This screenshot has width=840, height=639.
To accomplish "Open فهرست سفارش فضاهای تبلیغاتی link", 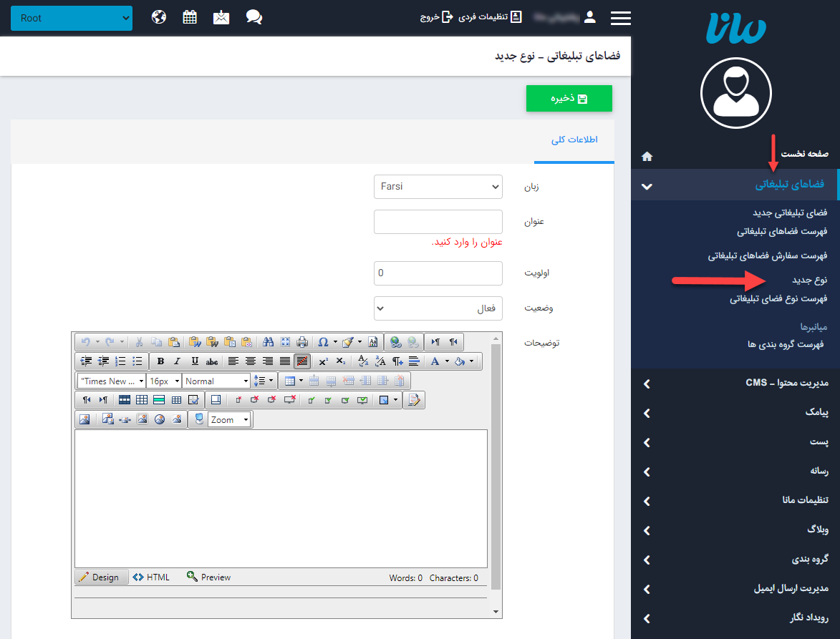I will point(767,255).
